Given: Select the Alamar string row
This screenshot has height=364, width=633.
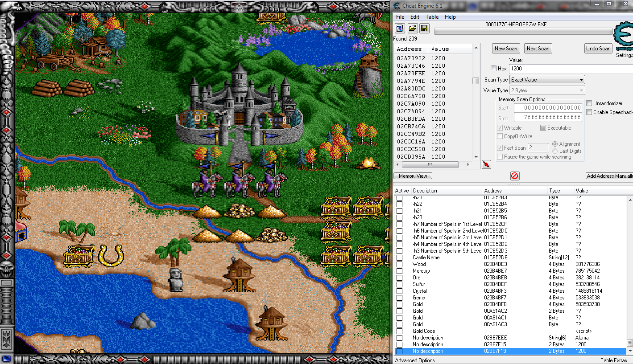Looking at the screenshot, I should pyautogui.click(x=511, y=338).
